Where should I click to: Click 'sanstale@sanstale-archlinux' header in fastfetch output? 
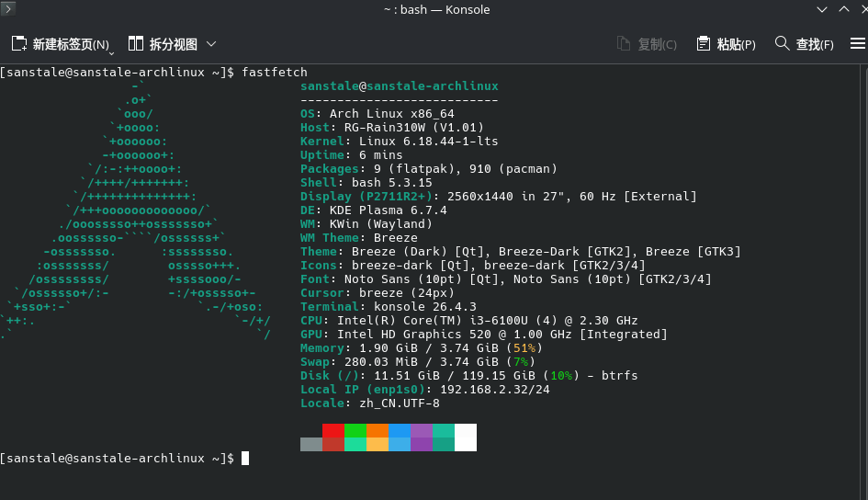400,86
